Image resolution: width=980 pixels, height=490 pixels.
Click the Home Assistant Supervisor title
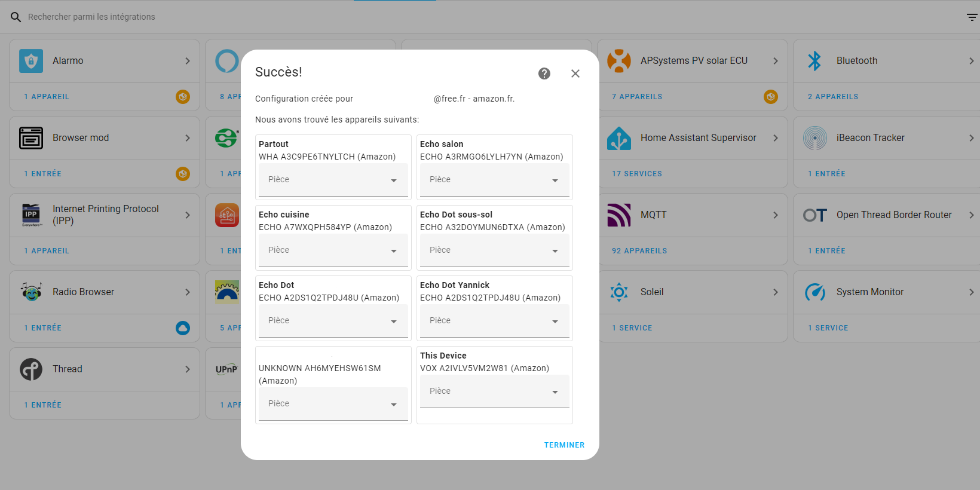(699, 138)
